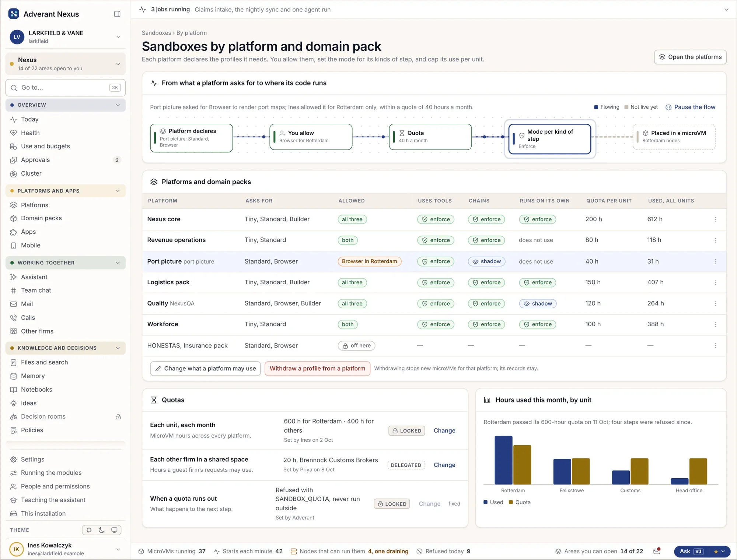737x560 pixels.
Task: Click the Head office Quota bar in chart
Action: (x=698, y=471)
